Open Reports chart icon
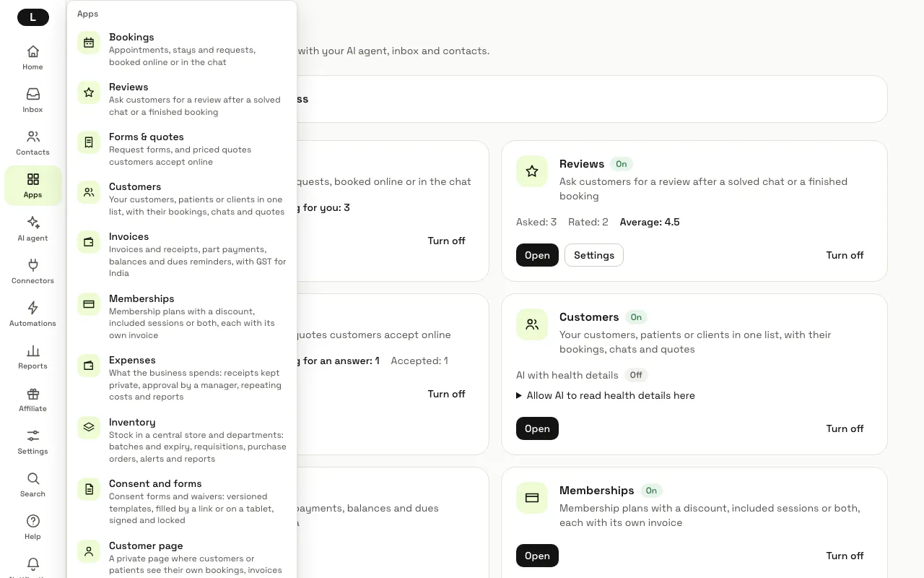 (x=32, y=356)
